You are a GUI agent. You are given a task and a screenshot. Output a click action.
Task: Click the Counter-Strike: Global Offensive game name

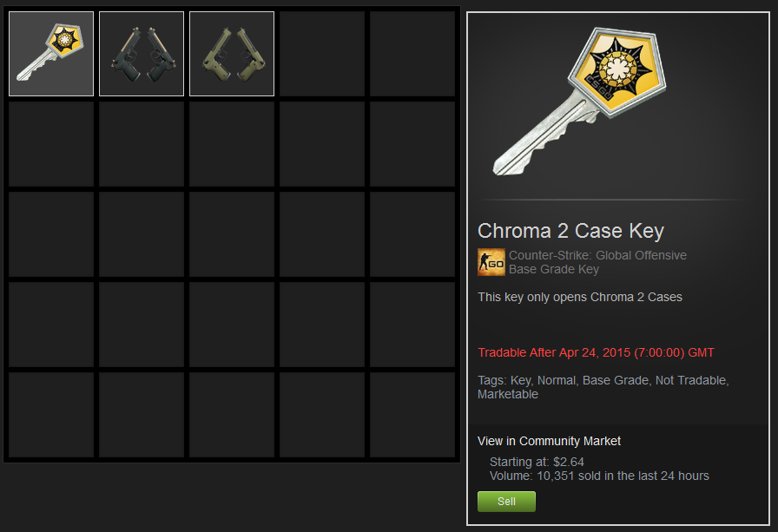click(597, 255)
